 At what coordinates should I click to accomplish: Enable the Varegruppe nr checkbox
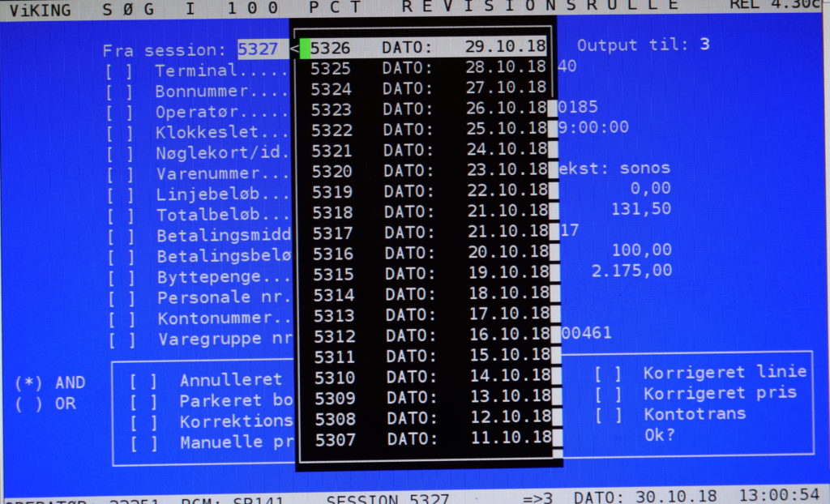[122, 340]
